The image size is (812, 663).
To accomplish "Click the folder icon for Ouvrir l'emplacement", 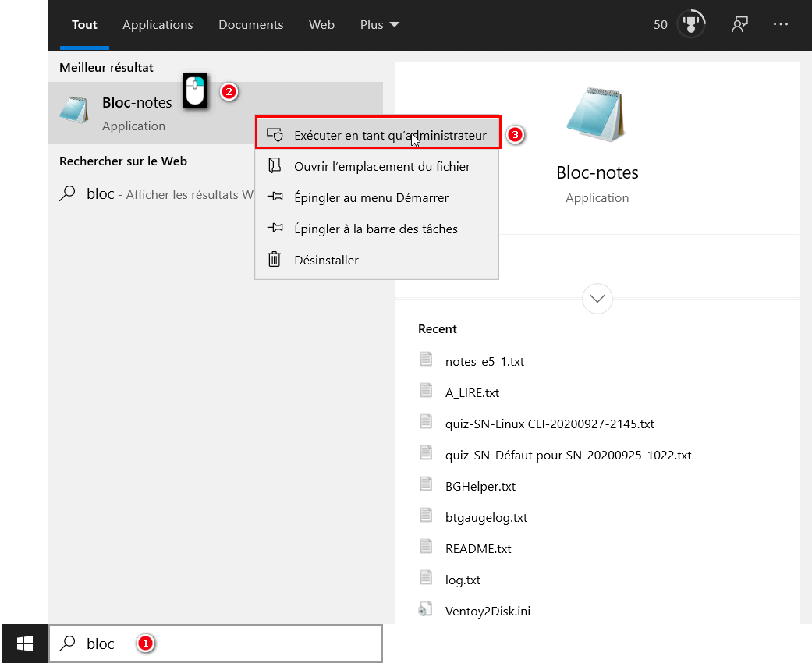I will tap(275, 165).
